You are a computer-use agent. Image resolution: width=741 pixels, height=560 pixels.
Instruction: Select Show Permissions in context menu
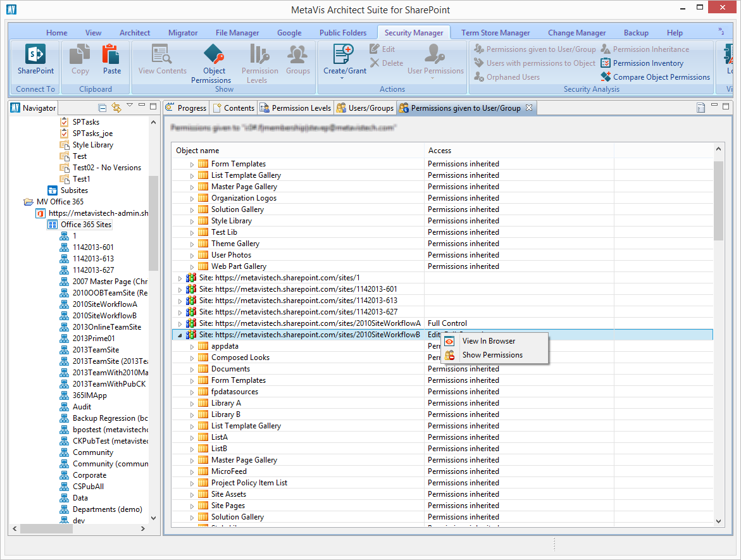point(492,355)
